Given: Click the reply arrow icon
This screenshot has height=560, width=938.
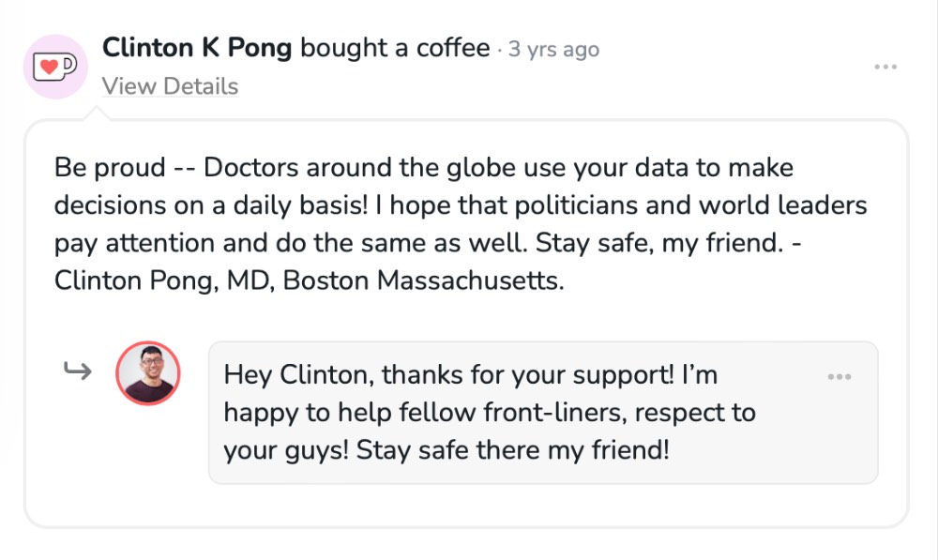Looking at the screenshot, I should click(77, 371).
